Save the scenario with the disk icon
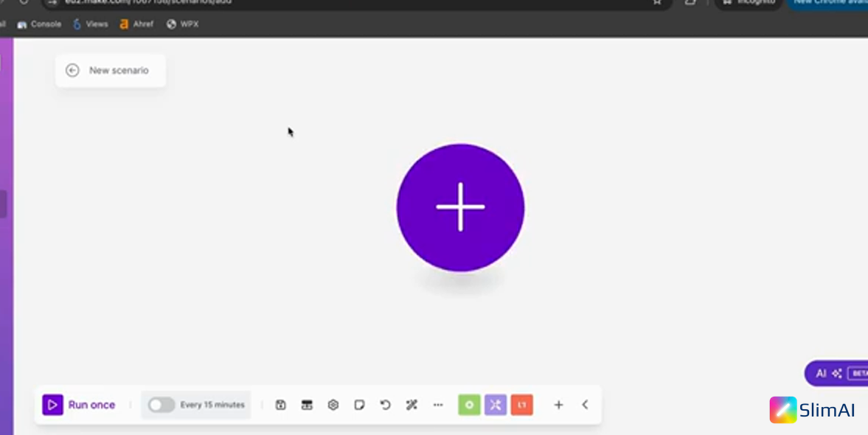The height and width of the screenshot is (435, 868). click(x=281, y=405)
